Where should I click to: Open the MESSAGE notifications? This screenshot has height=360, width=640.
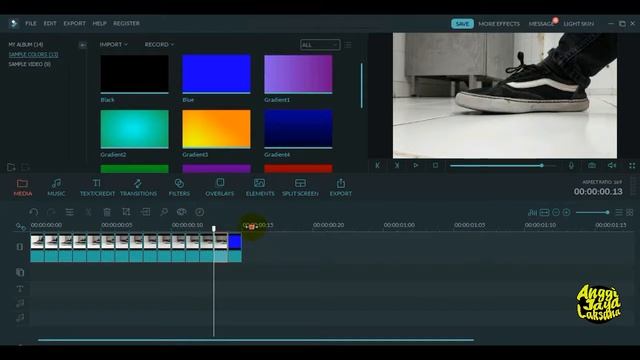(541, 24)
